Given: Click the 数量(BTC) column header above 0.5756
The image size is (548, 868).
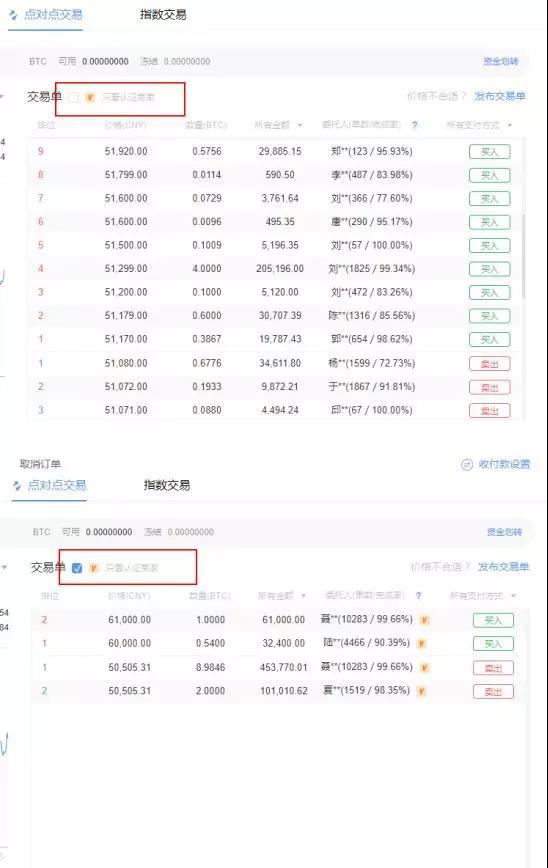Looking at the screenshot, I should point(206,125).
